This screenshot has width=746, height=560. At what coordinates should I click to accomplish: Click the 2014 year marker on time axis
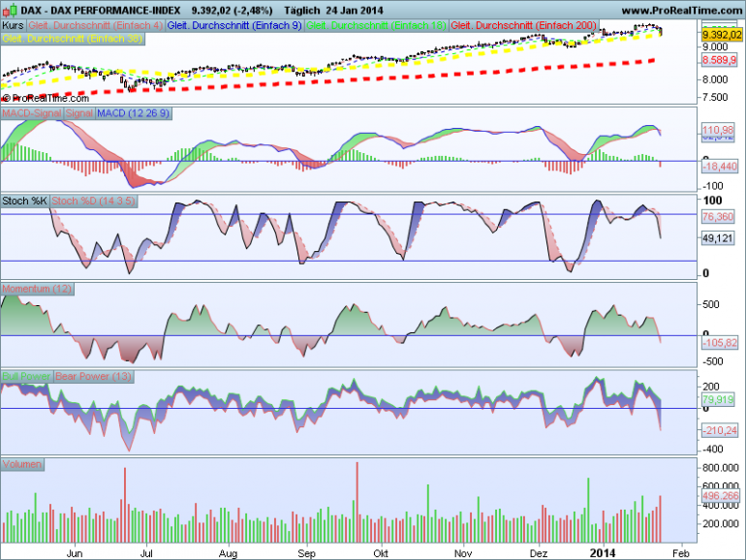pos(603,553)
